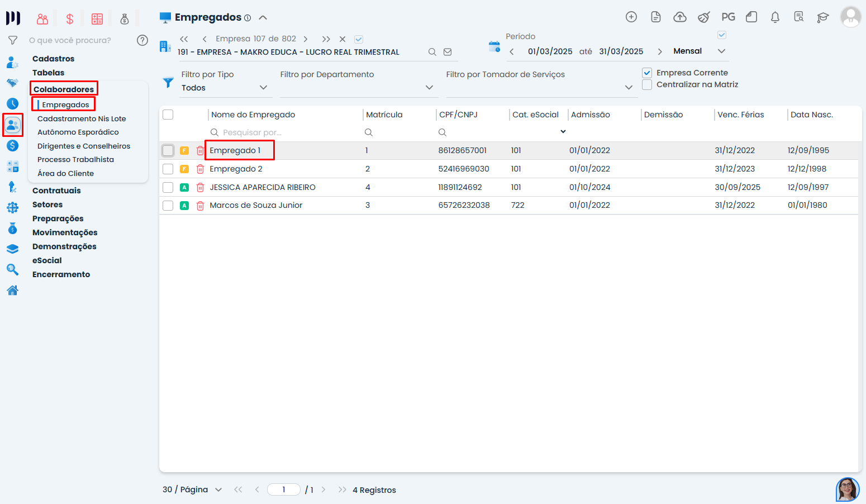Select the checkbox for JESSICA APARECIDA RIBEIRO
This screenshot has height=504, width=866.
[x=168, y=187]
